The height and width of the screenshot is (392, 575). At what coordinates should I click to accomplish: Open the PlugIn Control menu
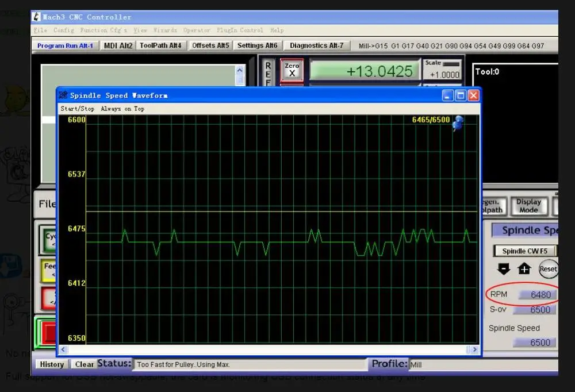pos(240,30)
